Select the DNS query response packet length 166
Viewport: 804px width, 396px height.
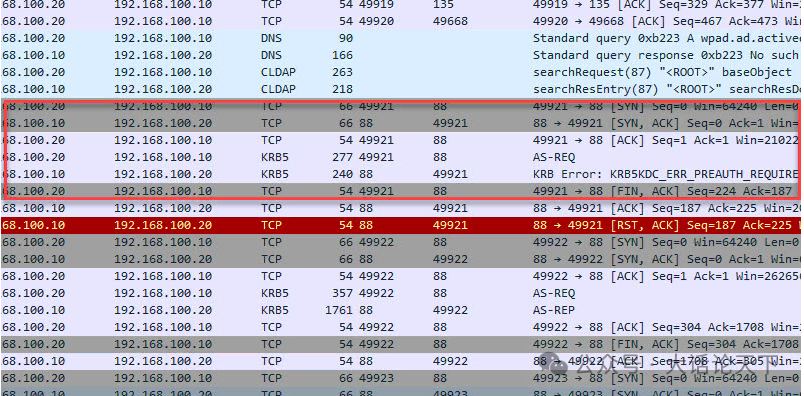point(402,55)
